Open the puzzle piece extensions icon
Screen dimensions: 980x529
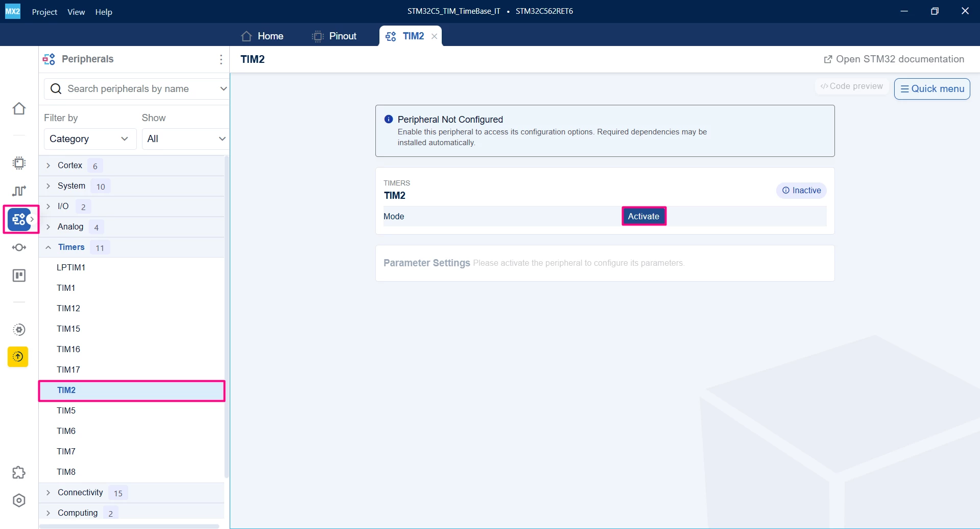click(19, 473)
